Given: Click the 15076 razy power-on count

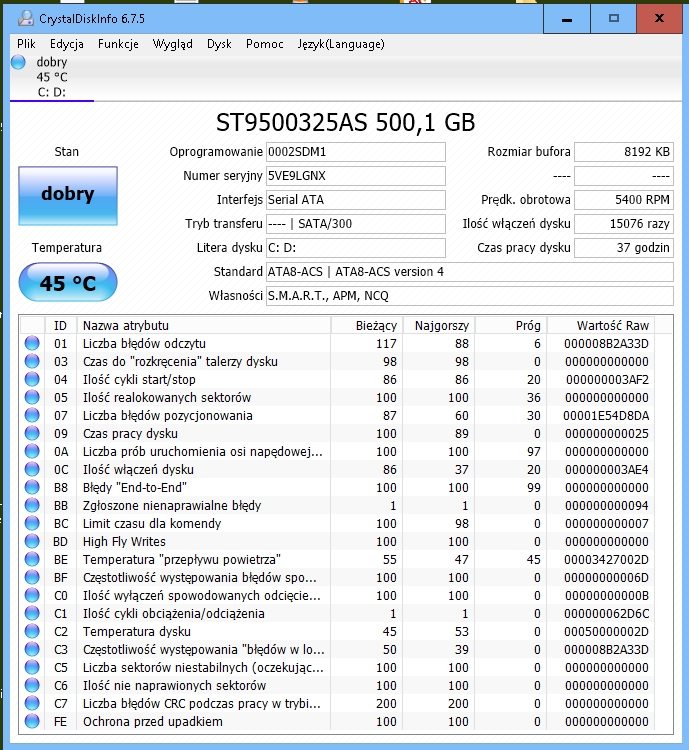Looking at the screenshot, I should coord(624,224).
